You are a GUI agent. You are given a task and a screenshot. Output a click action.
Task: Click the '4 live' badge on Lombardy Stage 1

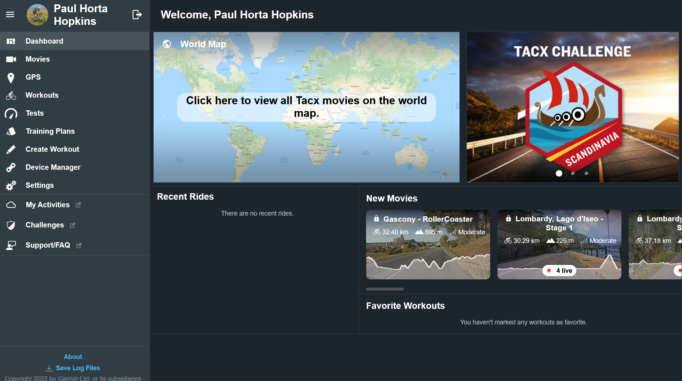tap(559, 271)
